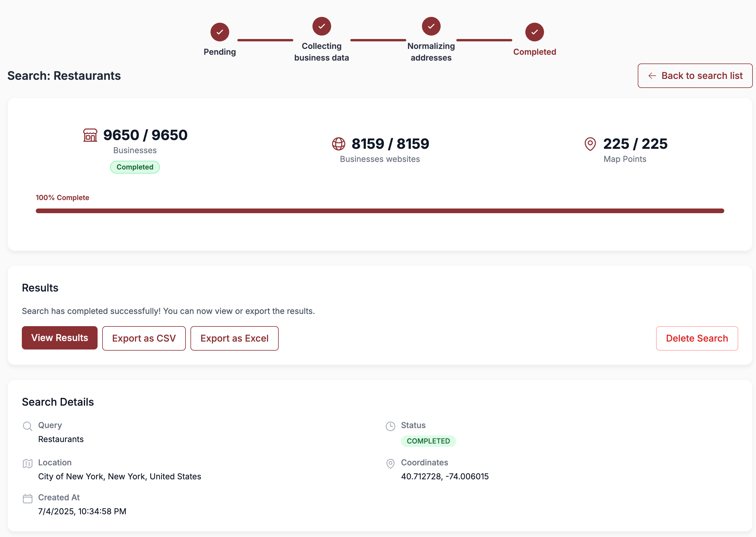Click the Pending step checkmark circle

click(220, 32)
